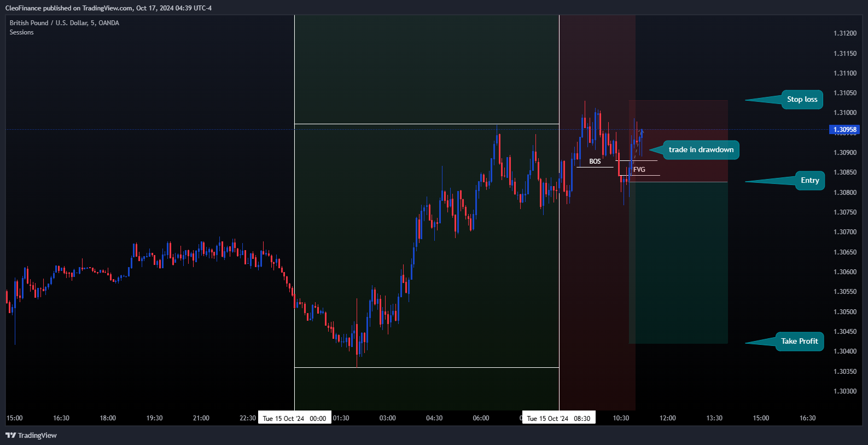Click the 1.30800 price axis label
The height and width of the screenshot is (445, 868).
pos(845,193)
